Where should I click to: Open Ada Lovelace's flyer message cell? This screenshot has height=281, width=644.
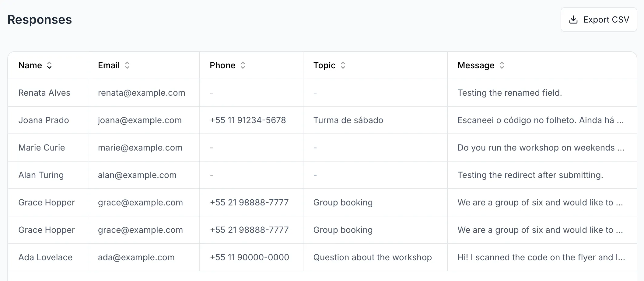click(541, 257)
